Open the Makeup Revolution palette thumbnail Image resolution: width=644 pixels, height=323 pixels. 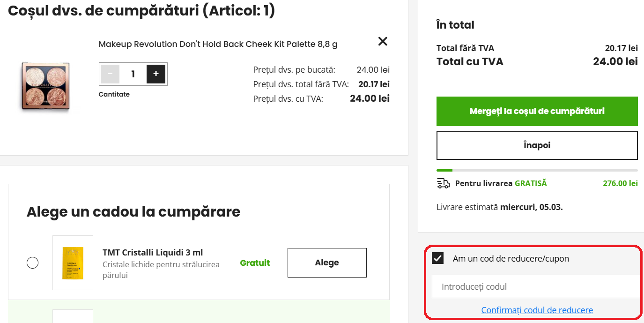(44, 87)
